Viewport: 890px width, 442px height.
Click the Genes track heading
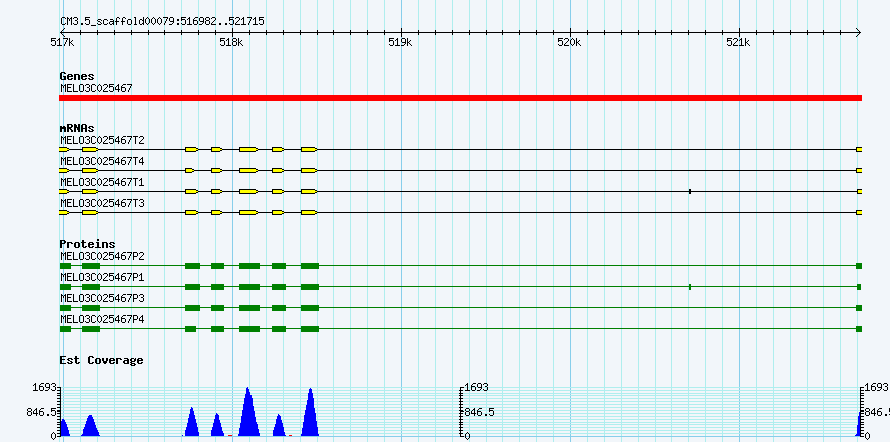pos(77,76)
